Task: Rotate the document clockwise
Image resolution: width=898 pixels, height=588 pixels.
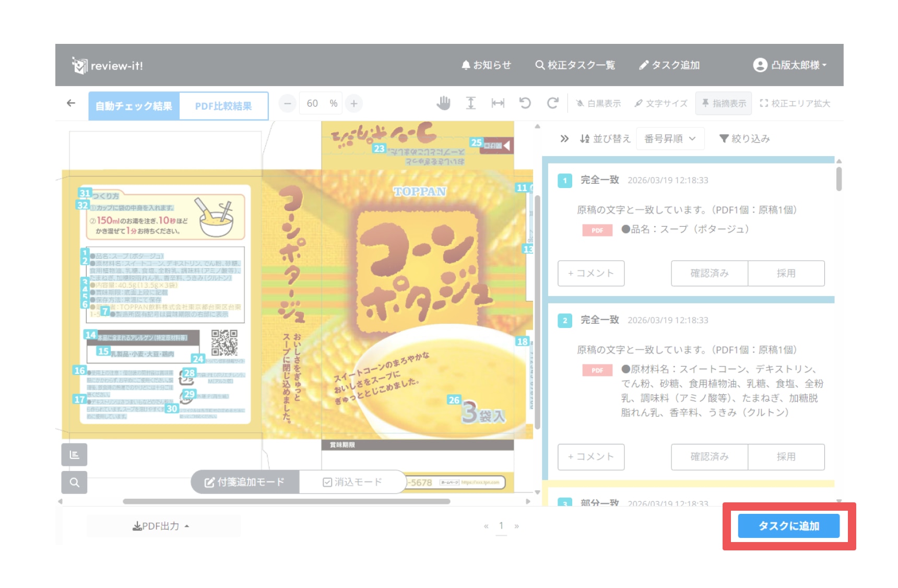Action: point(552,103)
